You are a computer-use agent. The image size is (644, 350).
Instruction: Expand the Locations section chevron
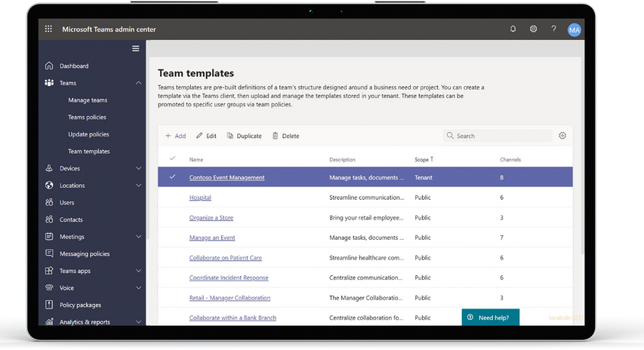[138, 186]
